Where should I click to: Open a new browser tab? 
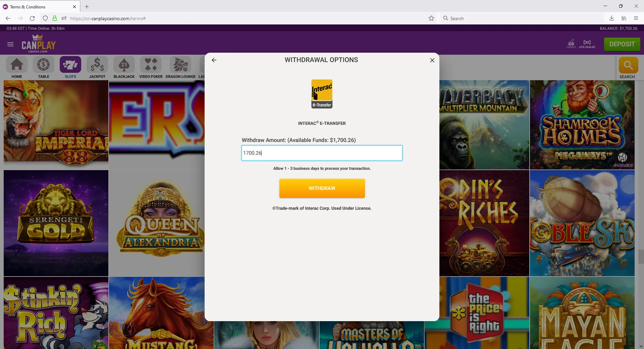[x=87, y=7]
